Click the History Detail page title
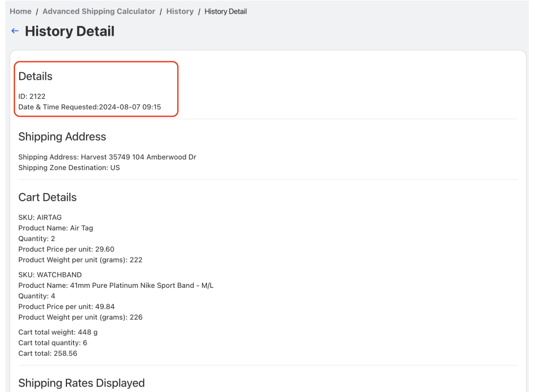 69,31
